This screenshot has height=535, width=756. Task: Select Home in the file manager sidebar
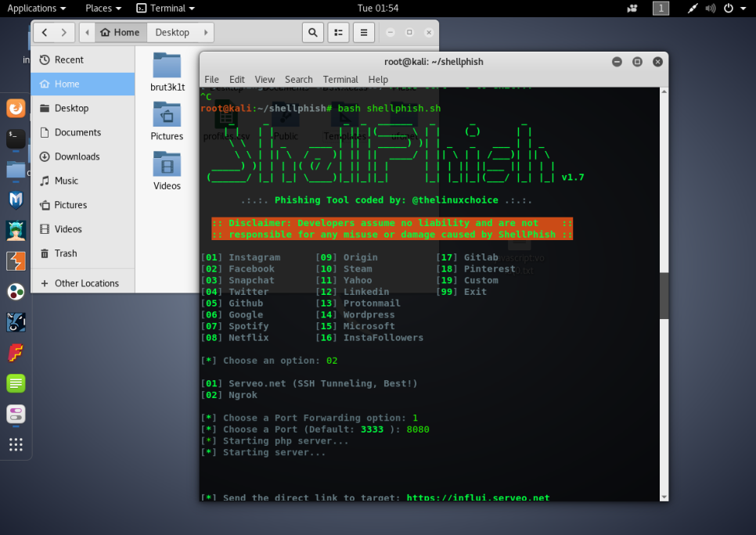click(83, 84)
